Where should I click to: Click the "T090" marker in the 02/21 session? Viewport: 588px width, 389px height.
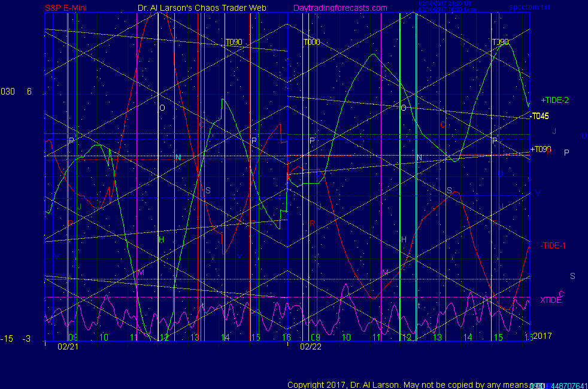234,42
